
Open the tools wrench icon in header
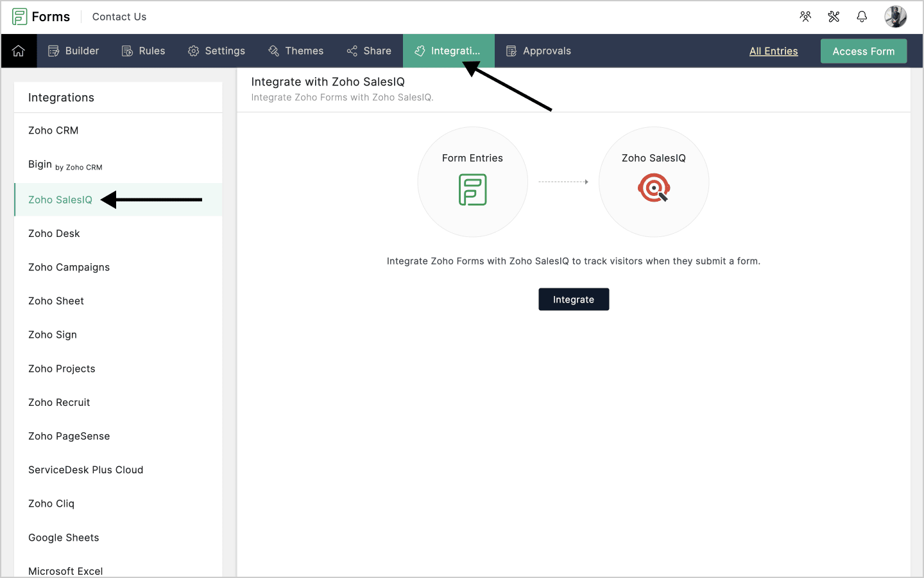point(834,17)
